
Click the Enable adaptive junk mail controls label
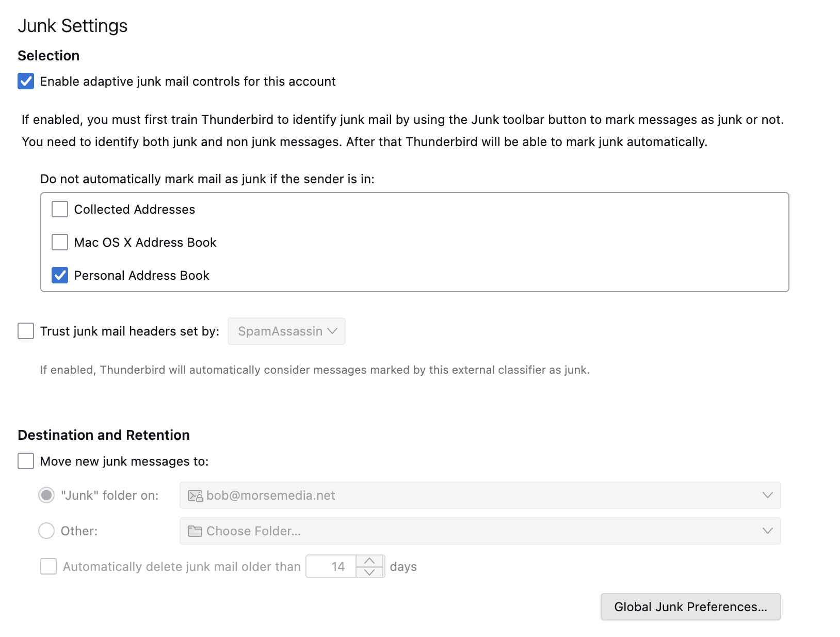[x=188, y=82]
